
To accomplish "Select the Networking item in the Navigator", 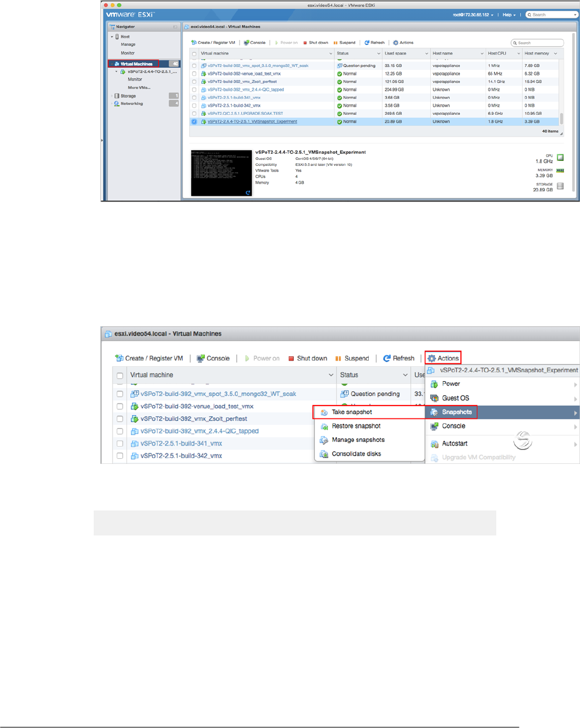I will (131, 104).
